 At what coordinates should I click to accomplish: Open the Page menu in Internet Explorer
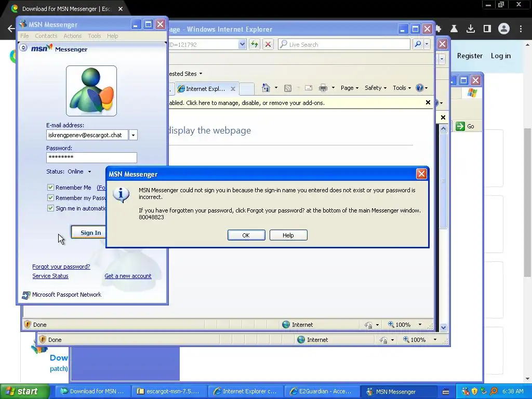tap(350, 88)
